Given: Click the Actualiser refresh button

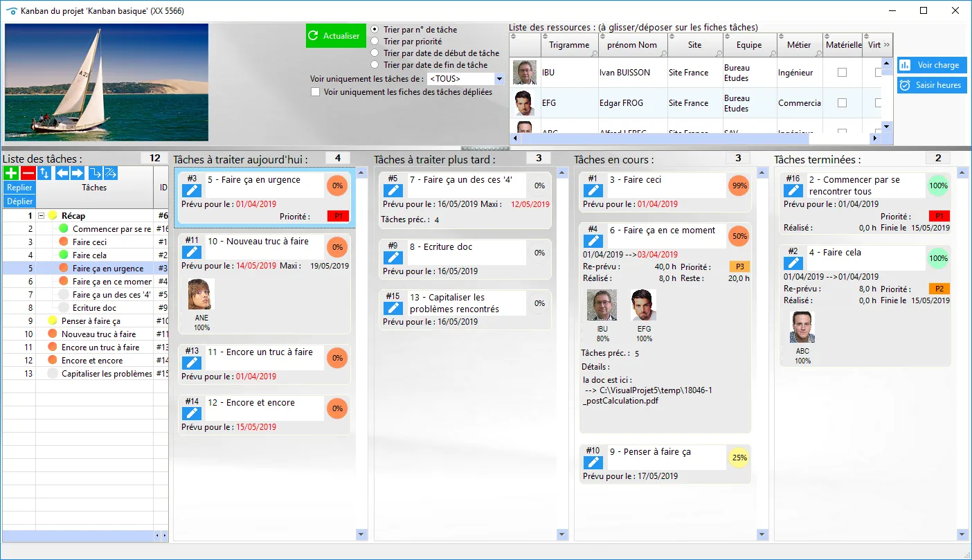Looking at the screenshot, I should tap(335, 36).
